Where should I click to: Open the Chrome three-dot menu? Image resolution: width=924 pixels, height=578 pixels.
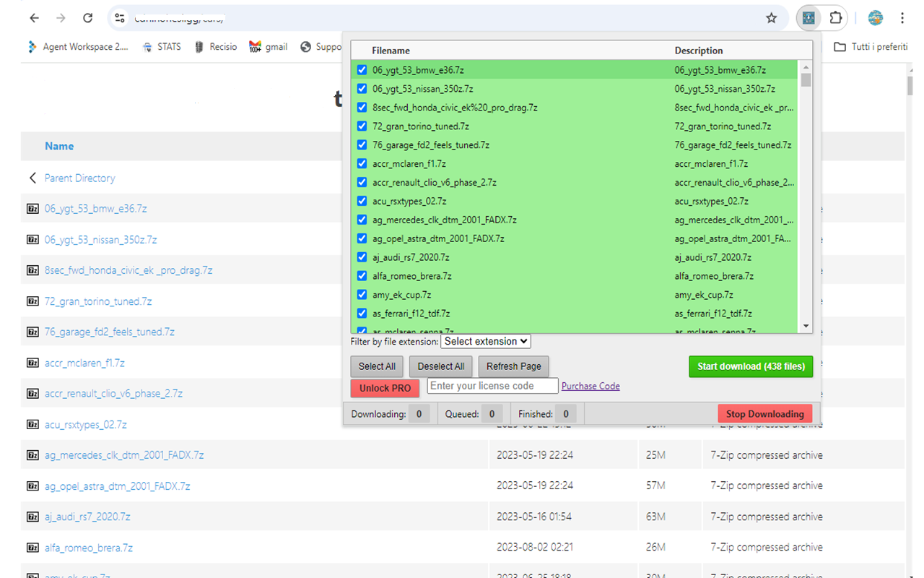(902, 18)
